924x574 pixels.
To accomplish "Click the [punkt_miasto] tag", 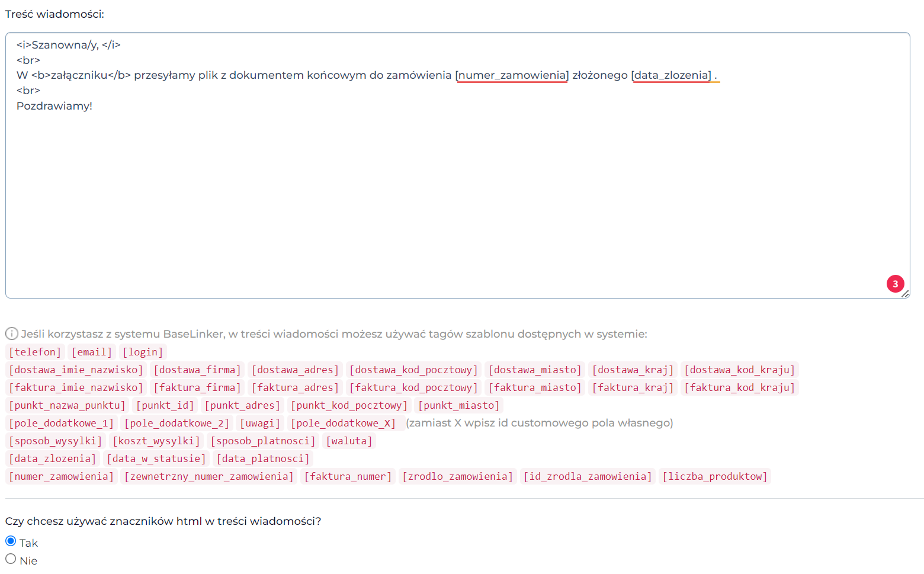I will click(x=458, y=405).
